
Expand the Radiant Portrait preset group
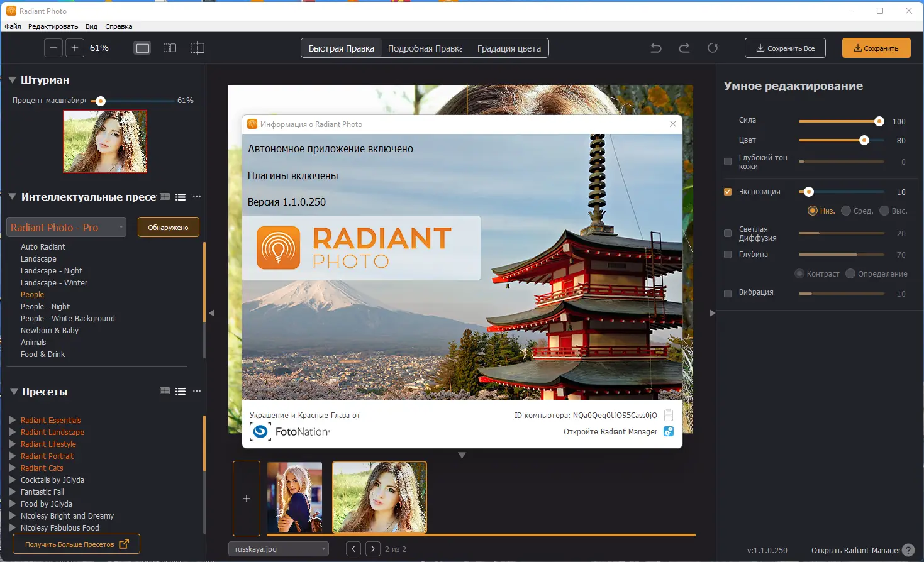[x=12, y=456]
